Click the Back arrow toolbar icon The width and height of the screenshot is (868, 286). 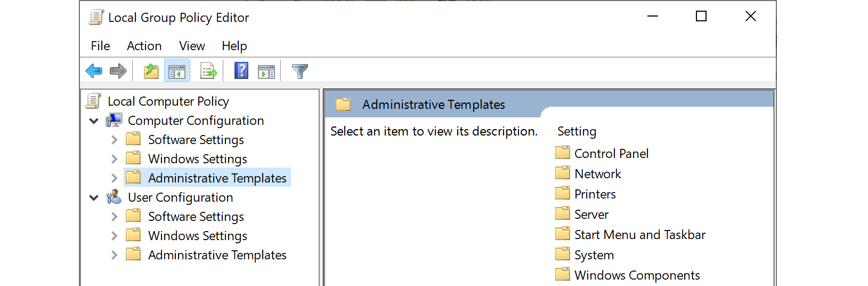coord(94,71)
